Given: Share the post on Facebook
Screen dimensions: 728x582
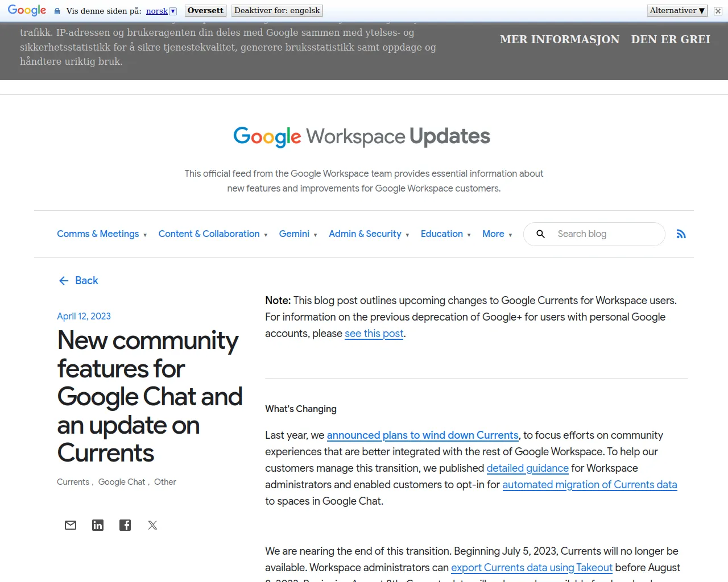Looking at the screenshot, I should (x=125, y=525).
